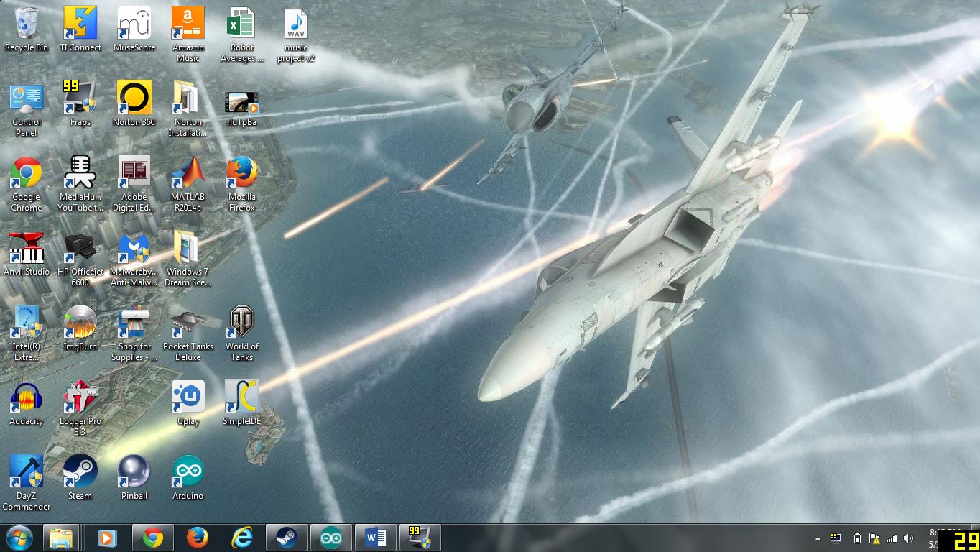Open the network signal tray icon

pos(892,538)
